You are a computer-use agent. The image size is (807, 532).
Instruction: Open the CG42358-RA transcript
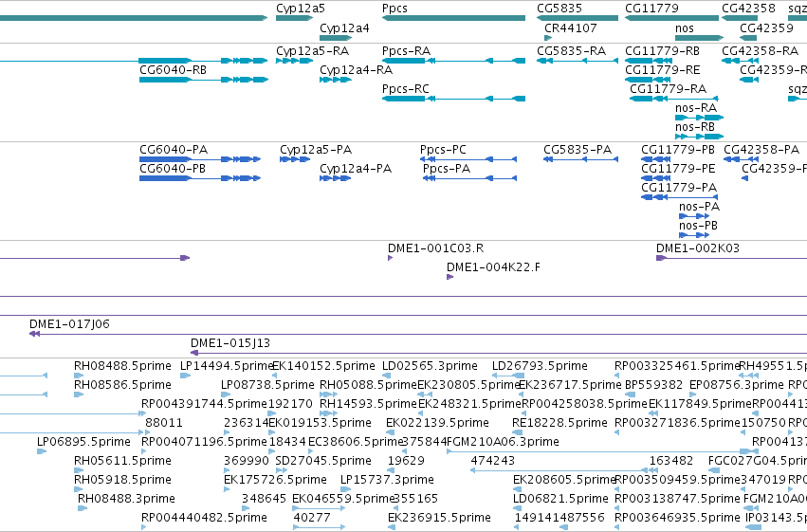pyautogui.click(x=740, y=61)
